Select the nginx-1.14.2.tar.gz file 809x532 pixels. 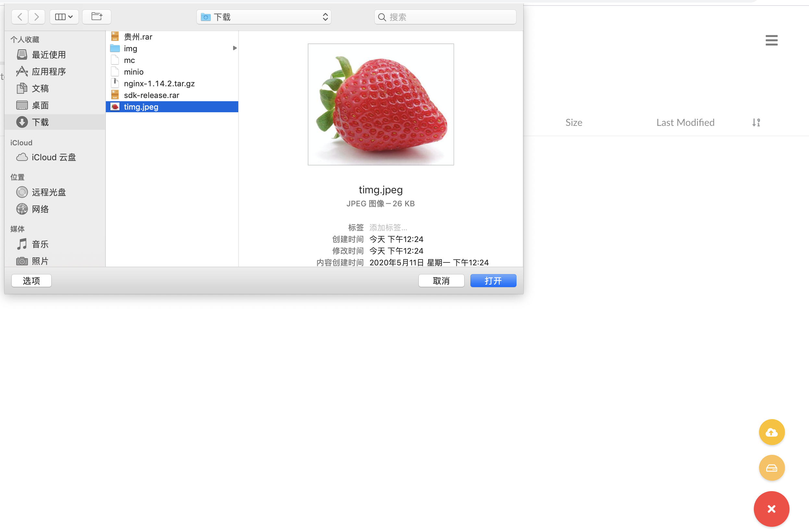point(159,84)
